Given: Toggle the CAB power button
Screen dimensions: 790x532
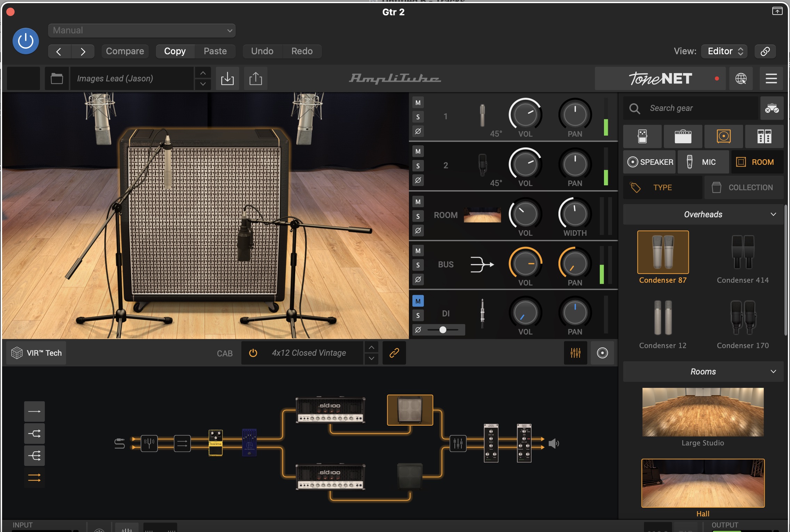Looking at the screenshot, I should tap(253, 353).
